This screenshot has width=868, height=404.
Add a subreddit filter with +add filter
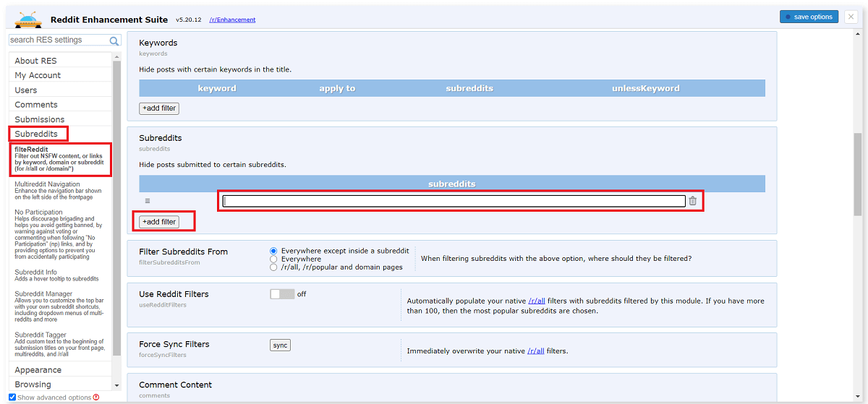tap(159, 222)
